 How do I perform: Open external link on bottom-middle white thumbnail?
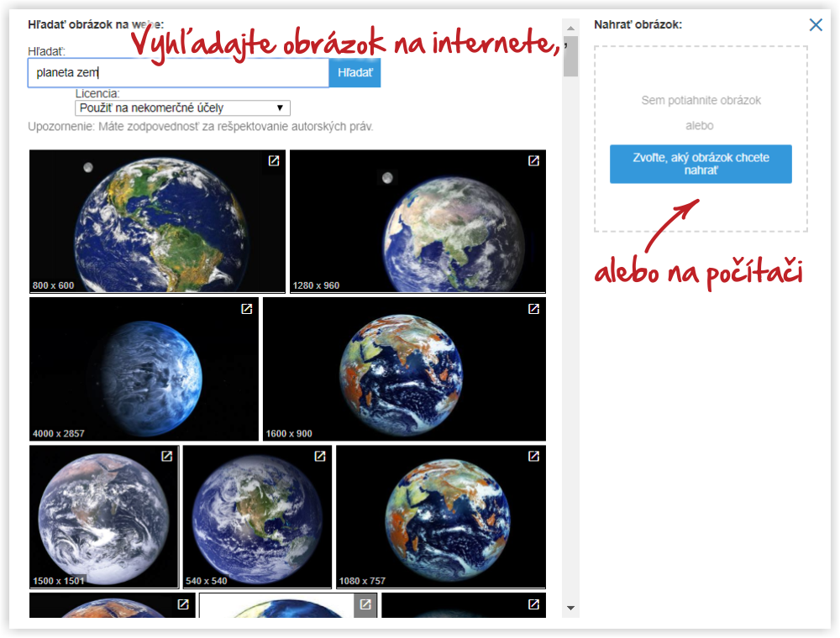click(365, 604)
